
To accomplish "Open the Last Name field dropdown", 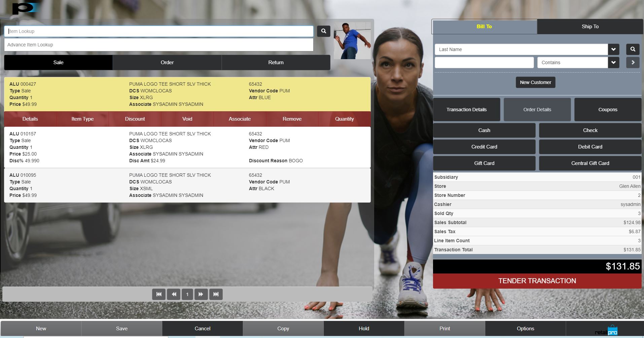I will [x=613, y=49].
